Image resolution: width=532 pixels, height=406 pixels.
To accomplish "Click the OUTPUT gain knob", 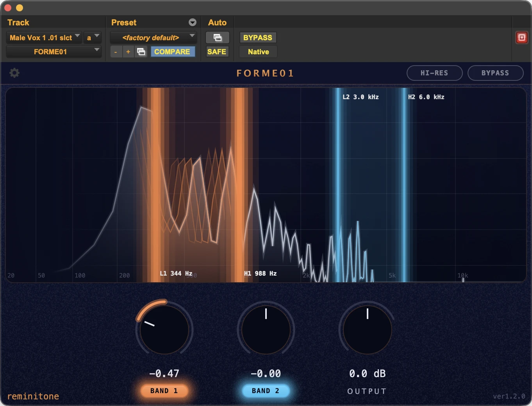I will coord(367,330).
